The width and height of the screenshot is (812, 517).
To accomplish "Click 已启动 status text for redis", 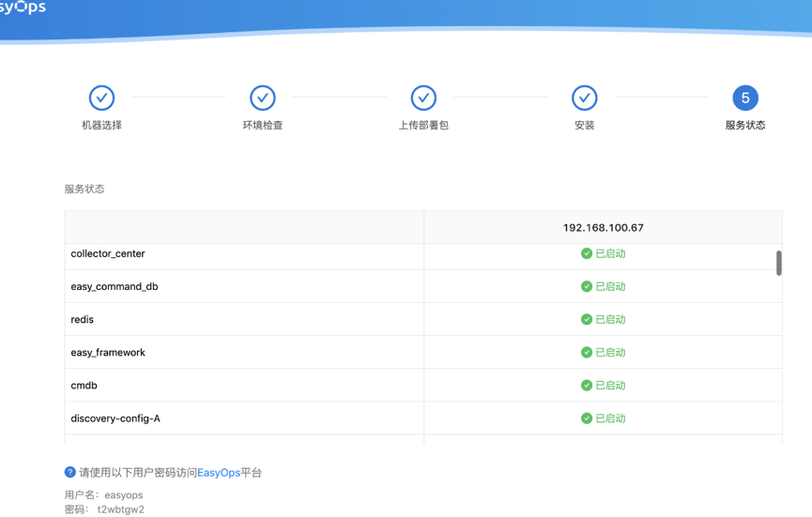I will tap(610, 319).
